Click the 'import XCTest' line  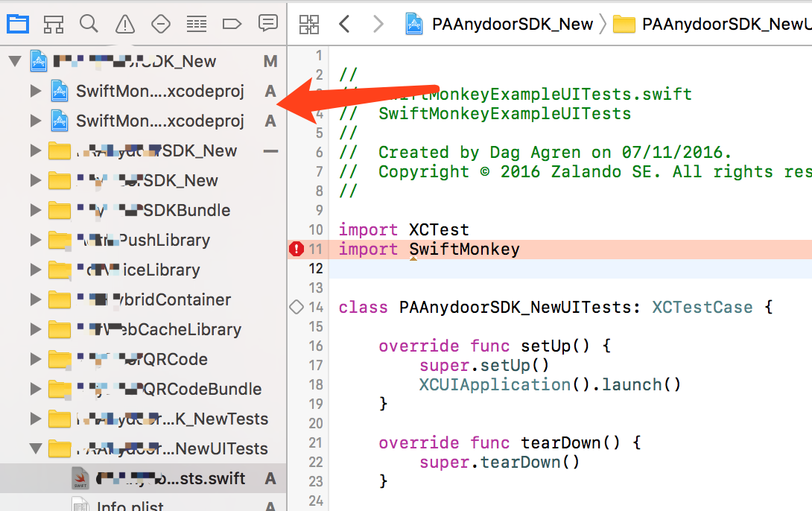404,229
